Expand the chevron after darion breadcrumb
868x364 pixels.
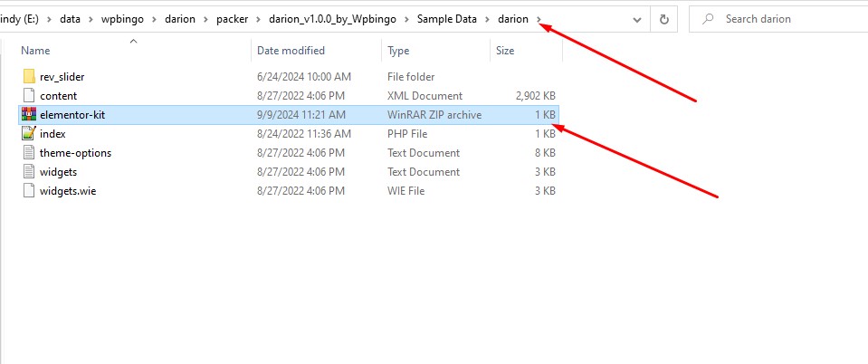[540, 19]
